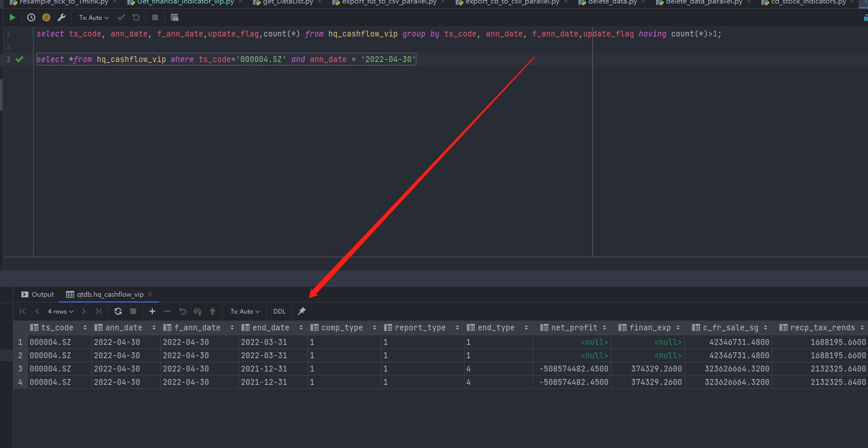
Task: Open results grid Tx: Auto dropdown
Action: [x=245, y=311]
